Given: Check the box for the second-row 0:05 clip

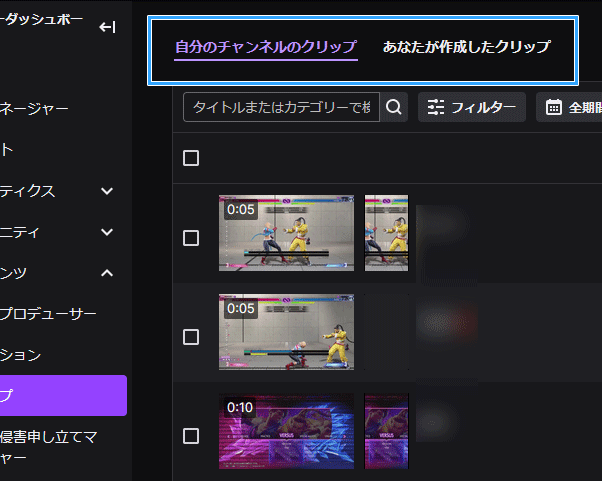Looking at the screenshot, I should [191, 337].
